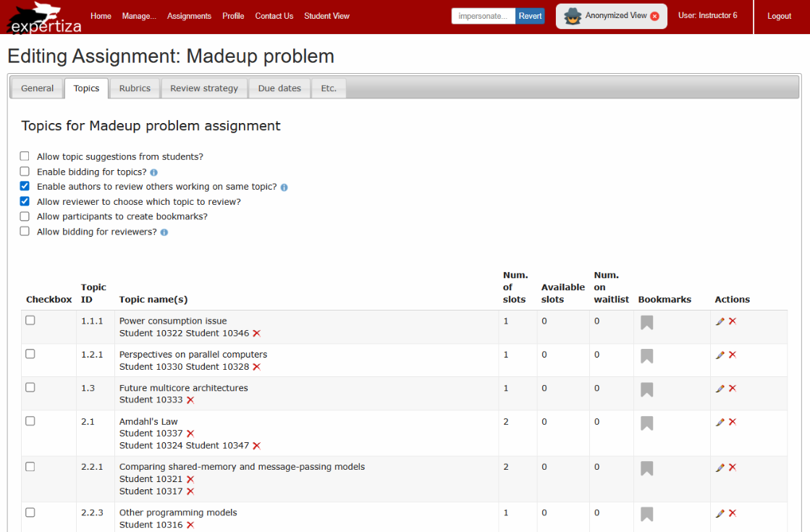Screen dimensions: 810x532
Task: Delete the Amdahl's Law topic with red X
Action: [733, 422]
